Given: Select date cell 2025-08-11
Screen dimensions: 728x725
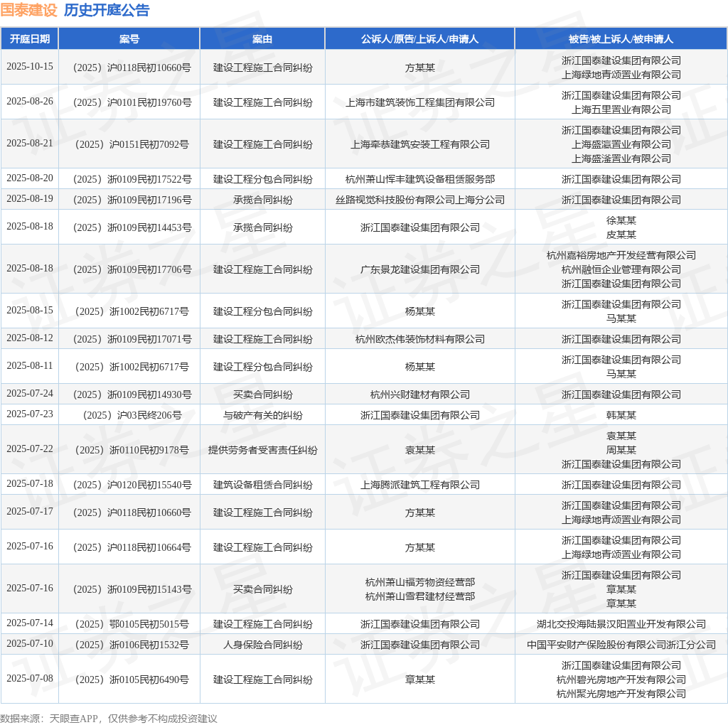Looking at the screenshot, I should 30,366.
